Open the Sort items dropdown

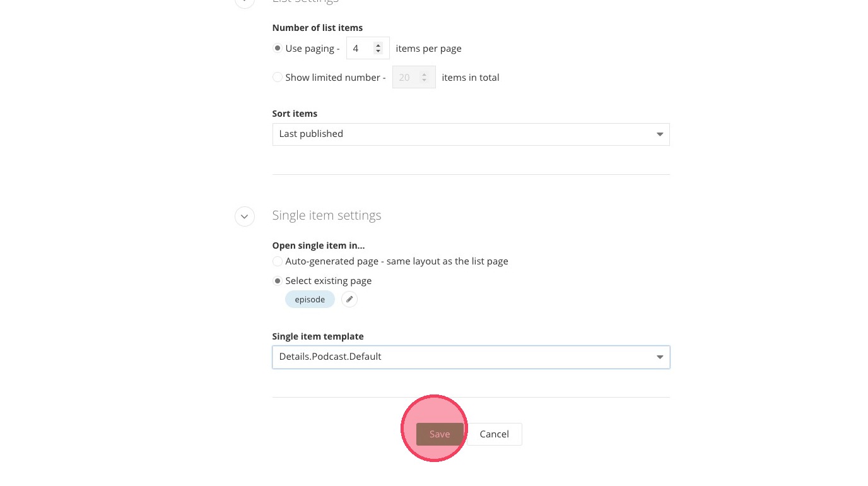click(x=471, y=134)
